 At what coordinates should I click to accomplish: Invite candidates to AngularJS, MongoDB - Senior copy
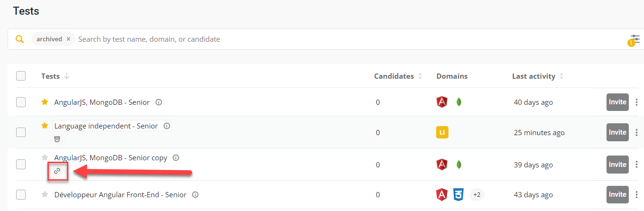point(617,165)
